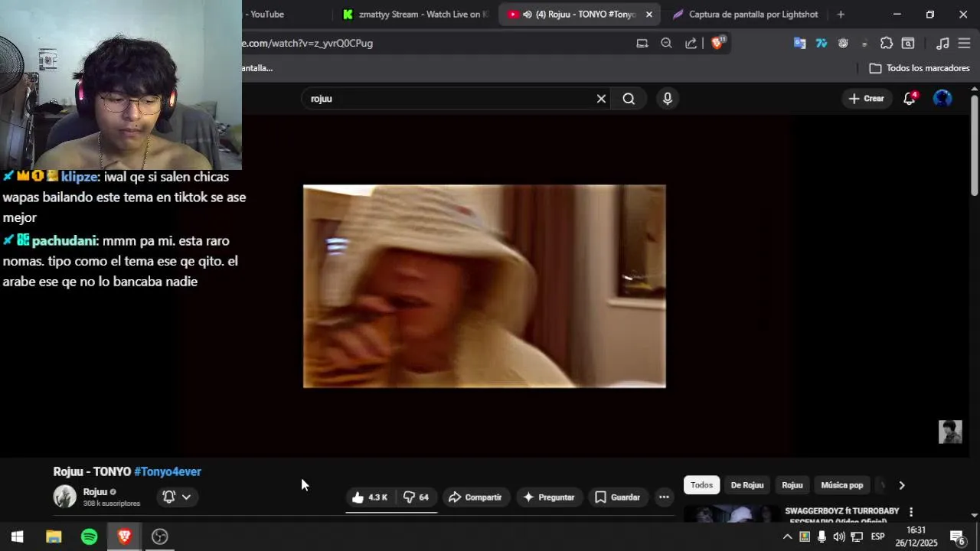Open Windows notification center
The image size is (980, 551).
pyautogui.click(x=956, y=536)
